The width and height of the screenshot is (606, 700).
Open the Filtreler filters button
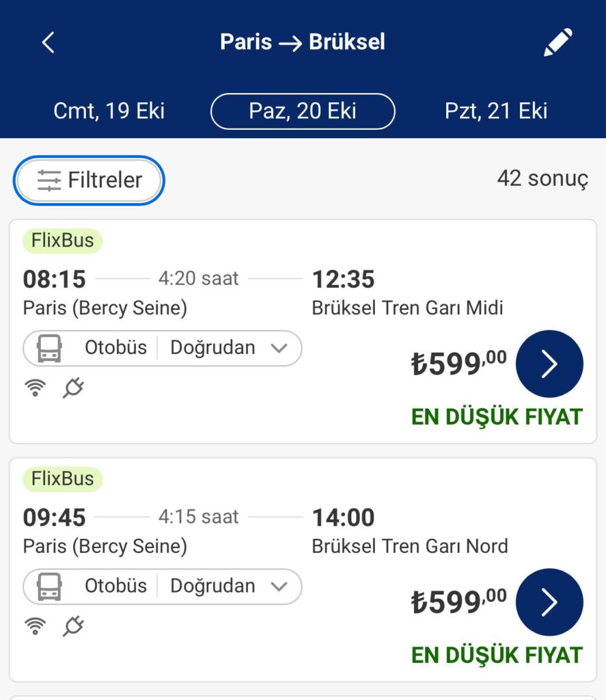click(x=89, y=180)
